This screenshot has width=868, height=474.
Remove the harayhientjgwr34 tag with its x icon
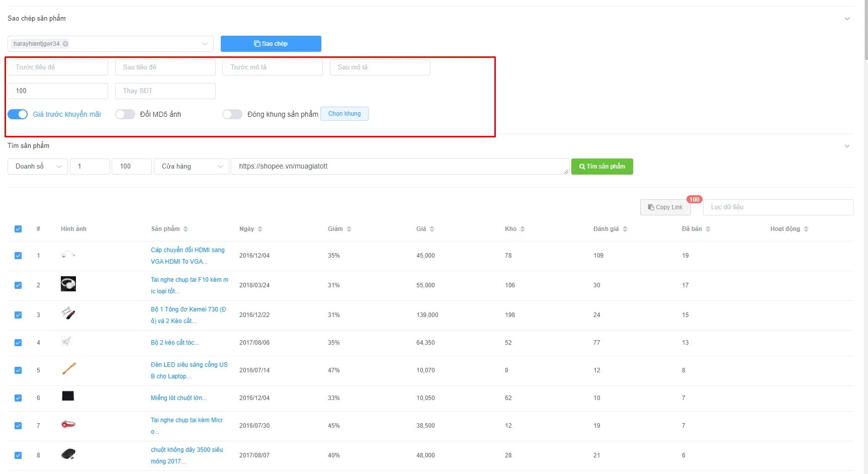65,44
